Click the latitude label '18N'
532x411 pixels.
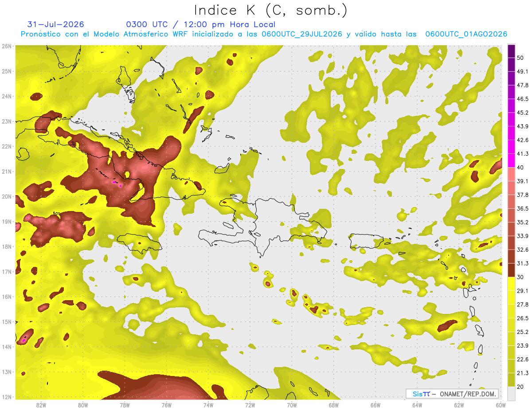point(6,247)
